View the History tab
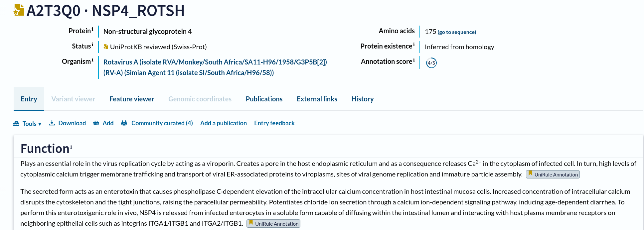Screen dimensions: 644x230 click(x=363, y=99)
